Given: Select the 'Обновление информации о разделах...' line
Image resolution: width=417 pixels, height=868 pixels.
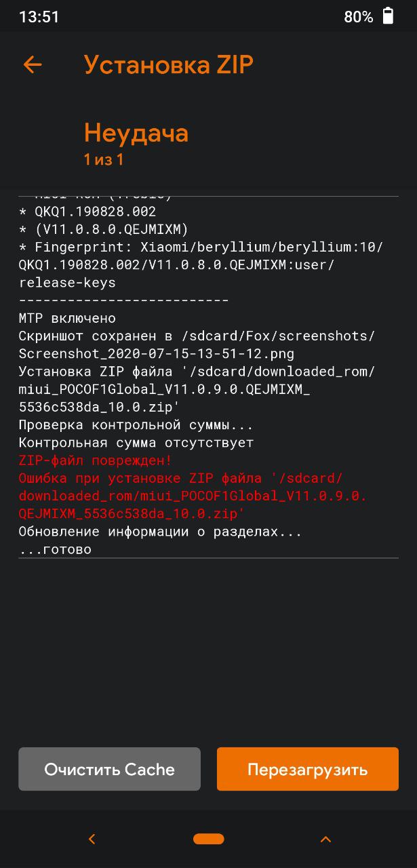Looking at the screenshot, I should click(x=160, y=532).
